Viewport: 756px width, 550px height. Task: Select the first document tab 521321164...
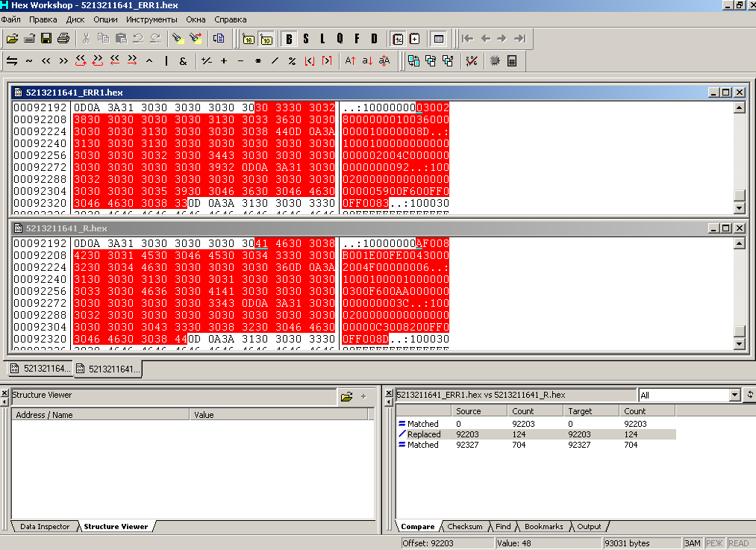tap(40, 369)
